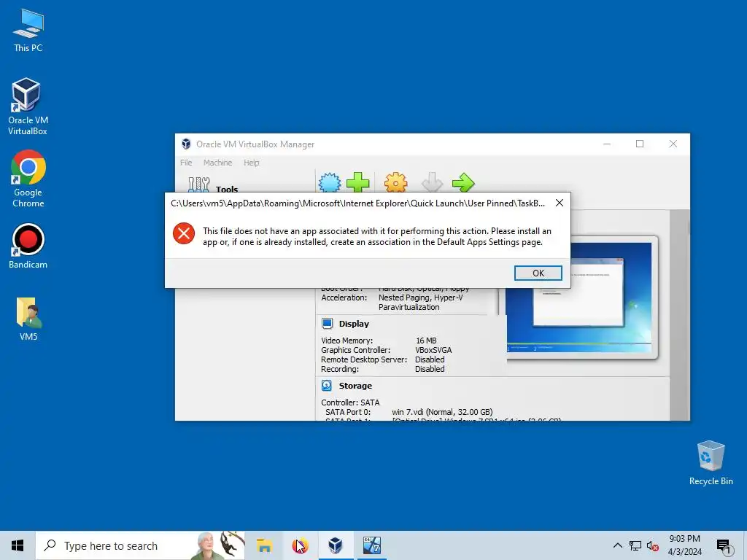Select Oracle VM VirtualBox desktop shortcut
The width and height of the screenshot is (747, 560).
point(28,106)
